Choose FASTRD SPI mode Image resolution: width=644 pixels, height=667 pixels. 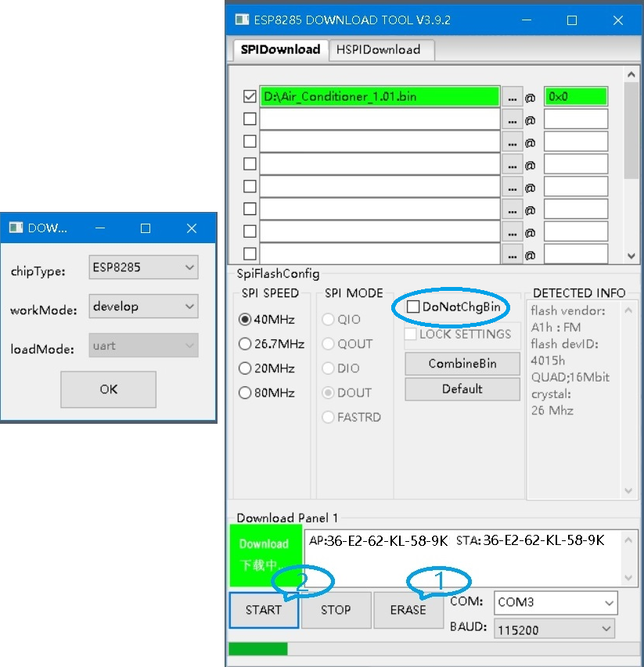pyautogui.click(x=328, y=417)
